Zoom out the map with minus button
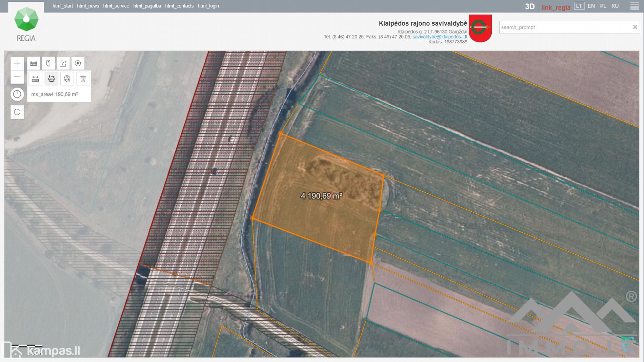The width and height of the screenshot is (644, 362). 17,77
